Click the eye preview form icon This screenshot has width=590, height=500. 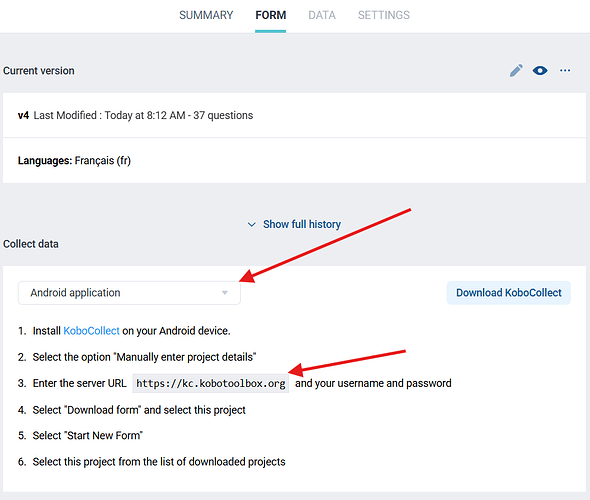click(540, 70)
